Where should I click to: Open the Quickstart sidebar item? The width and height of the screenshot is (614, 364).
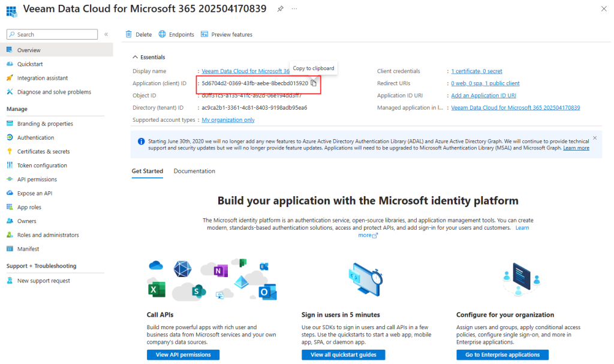pyautogui.click(x=30, y=64)
